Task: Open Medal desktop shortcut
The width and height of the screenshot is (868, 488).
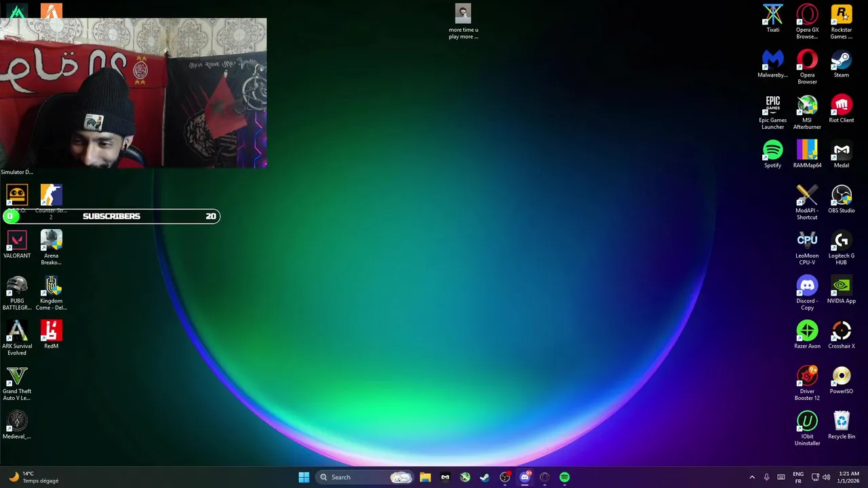Action: (x=842, y=154)
